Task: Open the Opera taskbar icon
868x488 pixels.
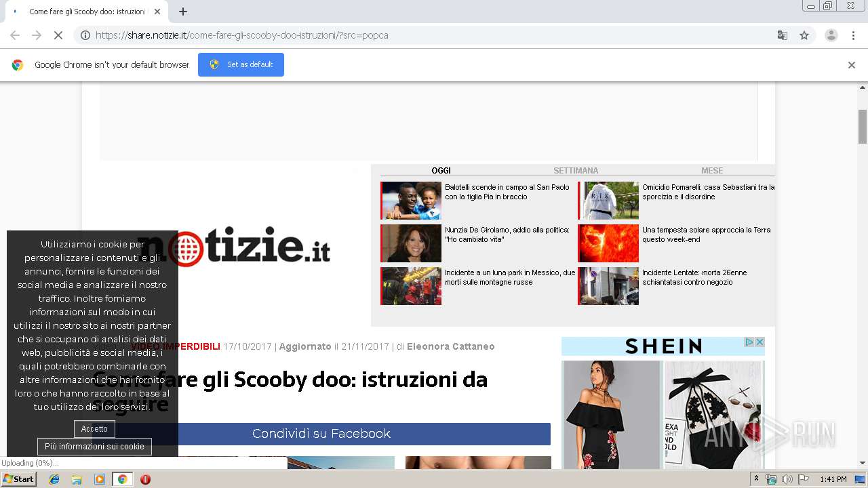Action: [145, 479]
